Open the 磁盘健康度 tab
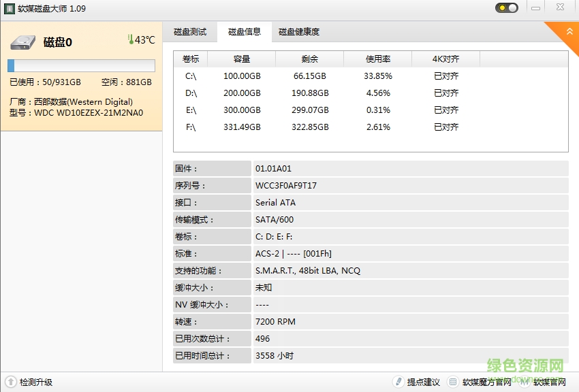The width and height of the screenshot is (579, 392). tap(298, 31)
